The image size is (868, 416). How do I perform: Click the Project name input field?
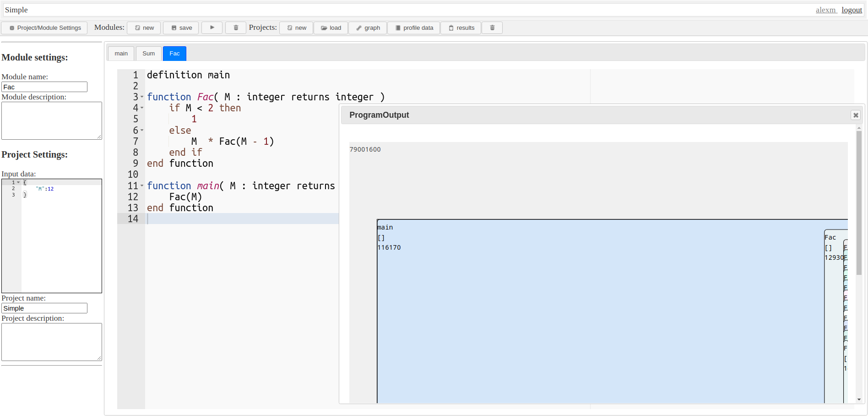[x=44, y=308]
